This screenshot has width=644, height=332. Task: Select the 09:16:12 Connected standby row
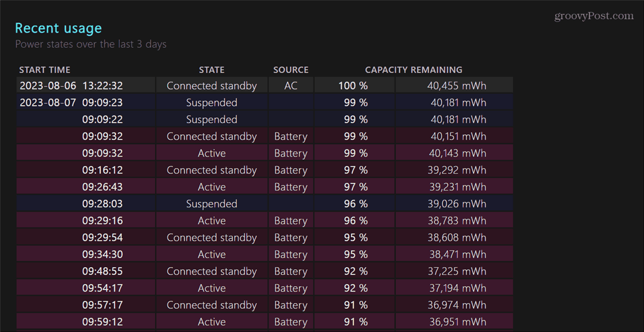click(264, 170)
